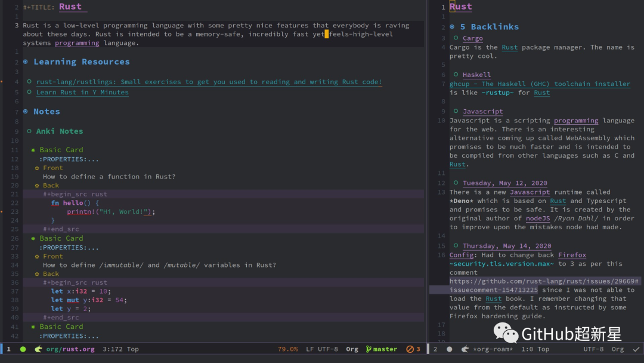Click the grey state dot in org-roam modeline
The image size is (644, 363).
pyautogui.click(x=450, y=349)
